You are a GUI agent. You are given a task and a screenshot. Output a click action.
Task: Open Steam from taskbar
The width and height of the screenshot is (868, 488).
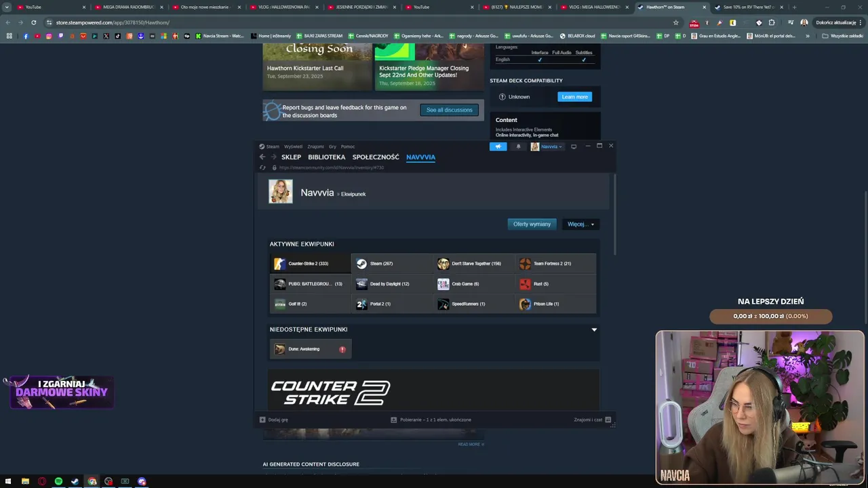(x=75, y=482)
